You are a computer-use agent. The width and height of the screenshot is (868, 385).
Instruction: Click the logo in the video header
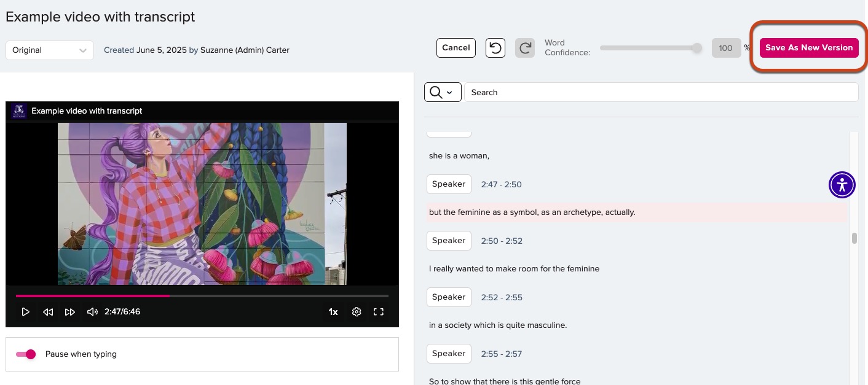tap(18, 111)
